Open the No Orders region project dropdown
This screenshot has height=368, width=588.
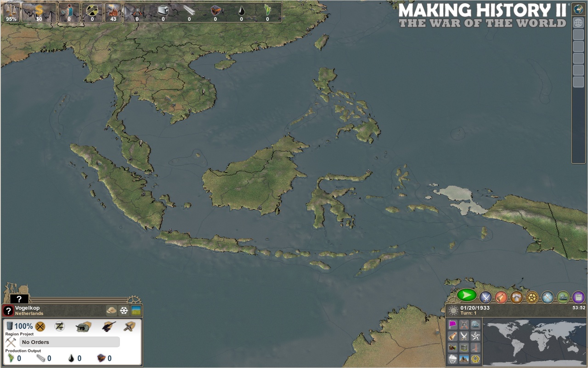point(69,342)
